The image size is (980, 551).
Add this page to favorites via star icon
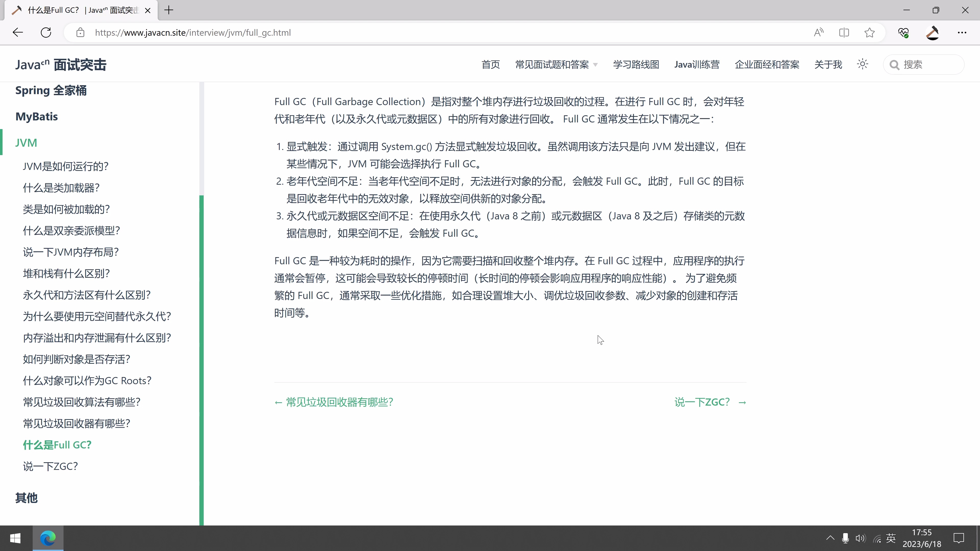pos(869,32)
